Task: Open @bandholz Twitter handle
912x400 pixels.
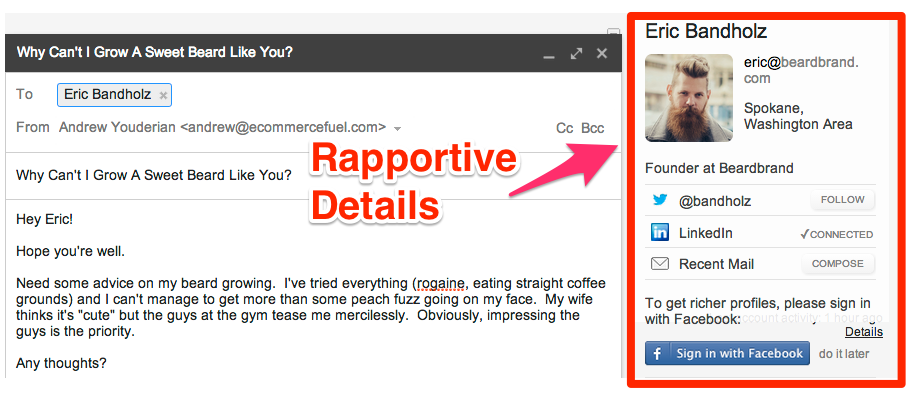Action: point(715,201)
